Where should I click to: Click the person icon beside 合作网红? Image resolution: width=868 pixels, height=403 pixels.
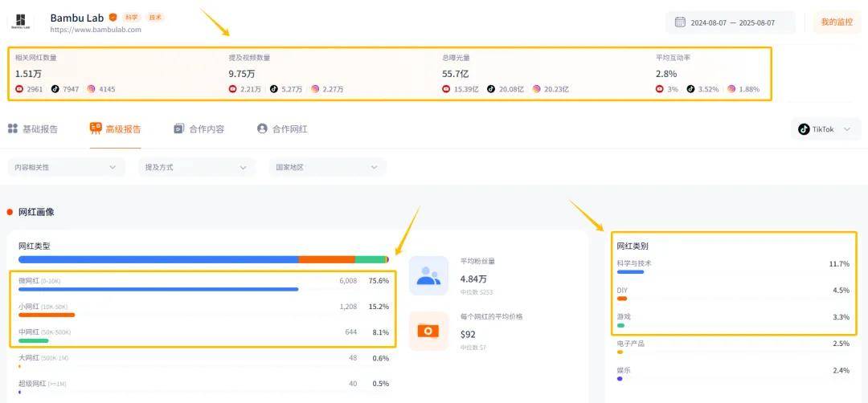click(x=262, y=128)
